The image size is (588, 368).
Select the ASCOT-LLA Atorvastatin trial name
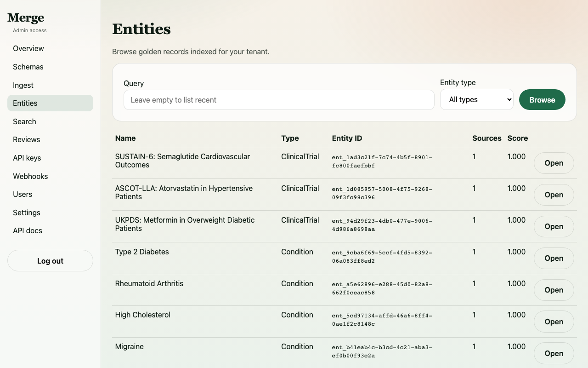pos(184,192)
